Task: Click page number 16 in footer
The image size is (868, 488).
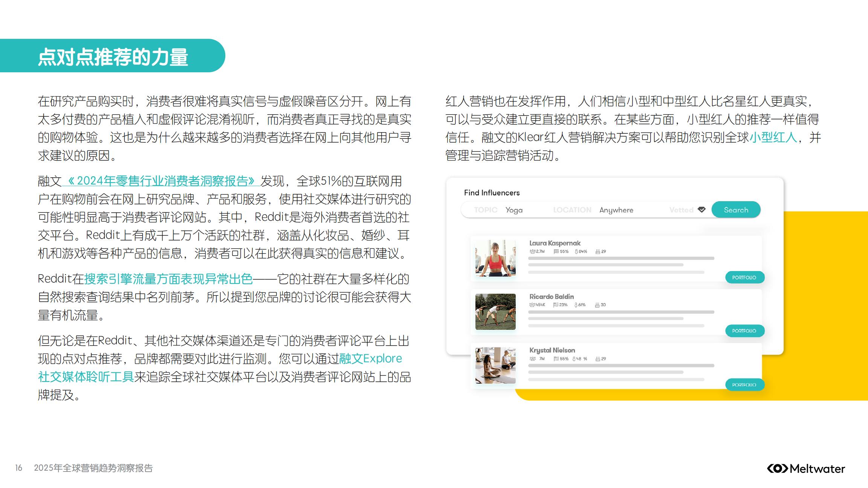Action: [x=19, y=468]
